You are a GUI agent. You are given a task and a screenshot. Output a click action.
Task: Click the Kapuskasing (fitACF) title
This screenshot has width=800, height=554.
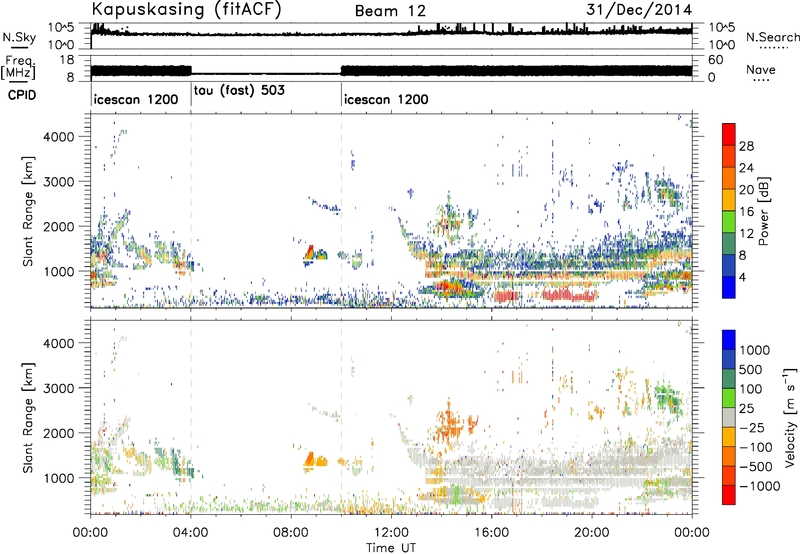point(186,9)
